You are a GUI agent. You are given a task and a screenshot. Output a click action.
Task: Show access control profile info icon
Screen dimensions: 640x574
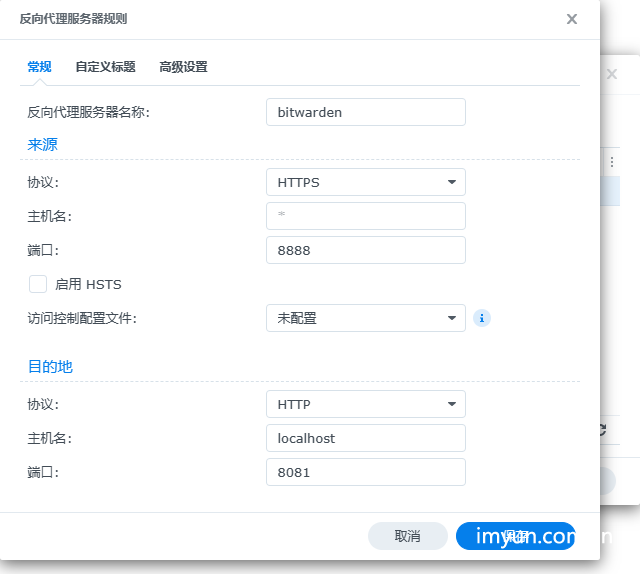point(482,318)
